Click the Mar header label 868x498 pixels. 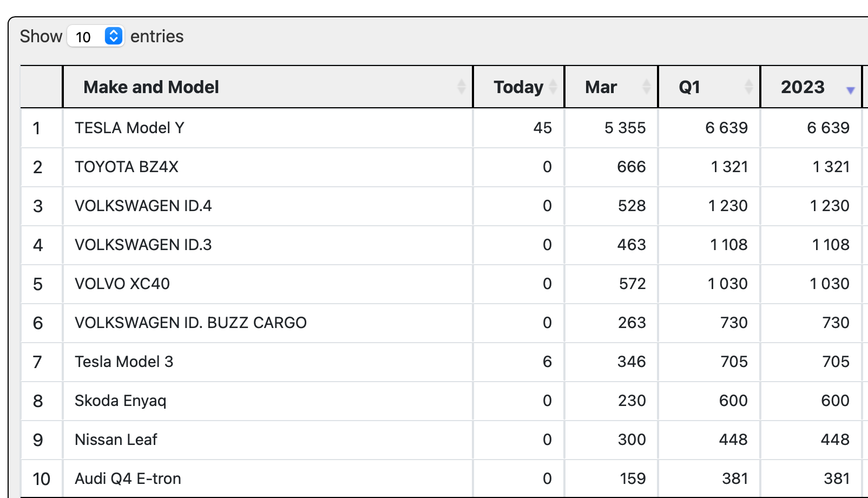click(x=601, y=87)
